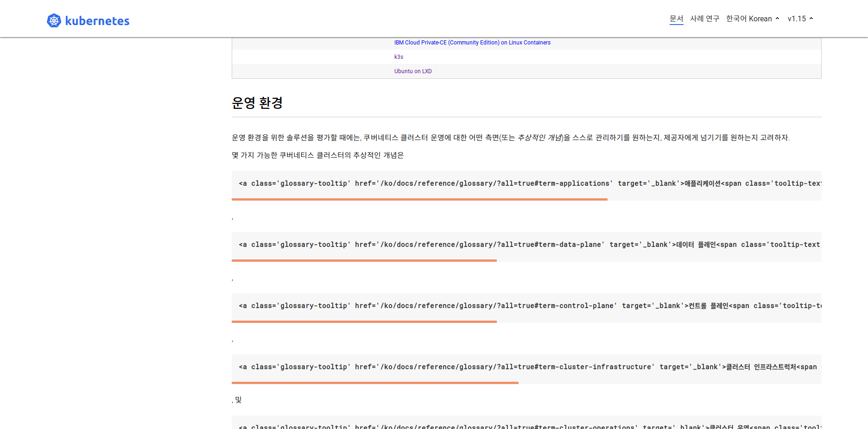Click the term-data-plane glossary code line

tap(530, 245)
